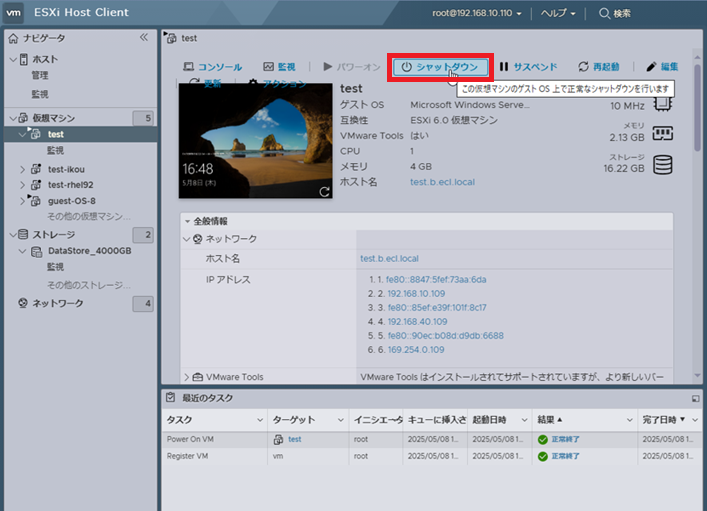The width and height of the screenshot is (707, 511).
Task: Select 監視 under DataStore_4000GB
Action: pos(55,267)
